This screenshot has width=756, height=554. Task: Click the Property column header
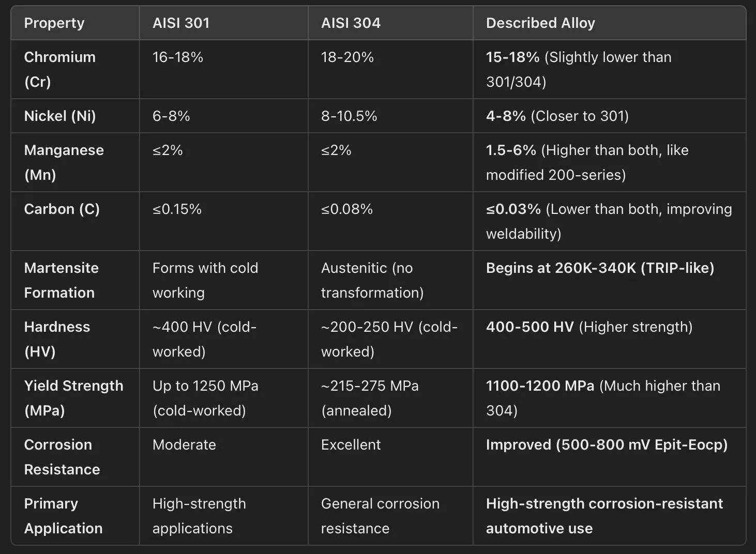(54, 23)
